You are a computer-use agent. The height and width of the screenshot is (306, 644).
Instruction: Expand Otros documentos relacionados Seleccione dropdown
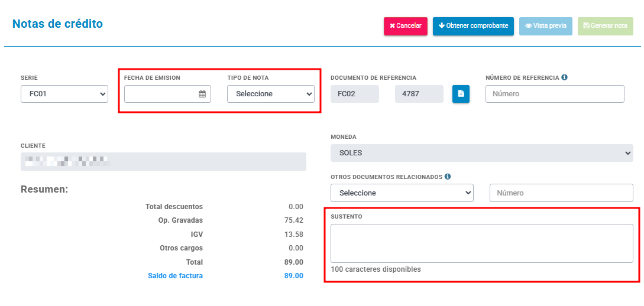click(402, 193)
